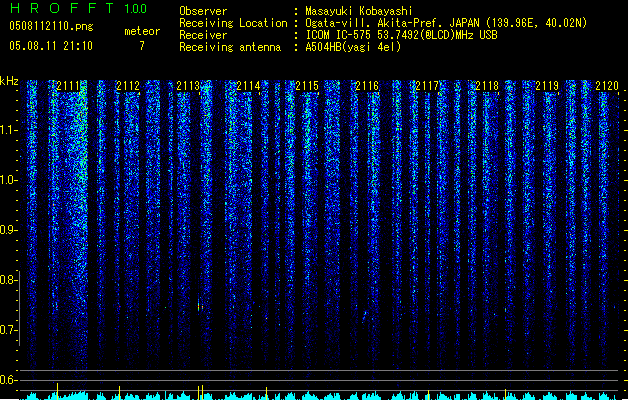Click the Receiving Location label
This screenshot has width=629, height=400.
(233, 23)
